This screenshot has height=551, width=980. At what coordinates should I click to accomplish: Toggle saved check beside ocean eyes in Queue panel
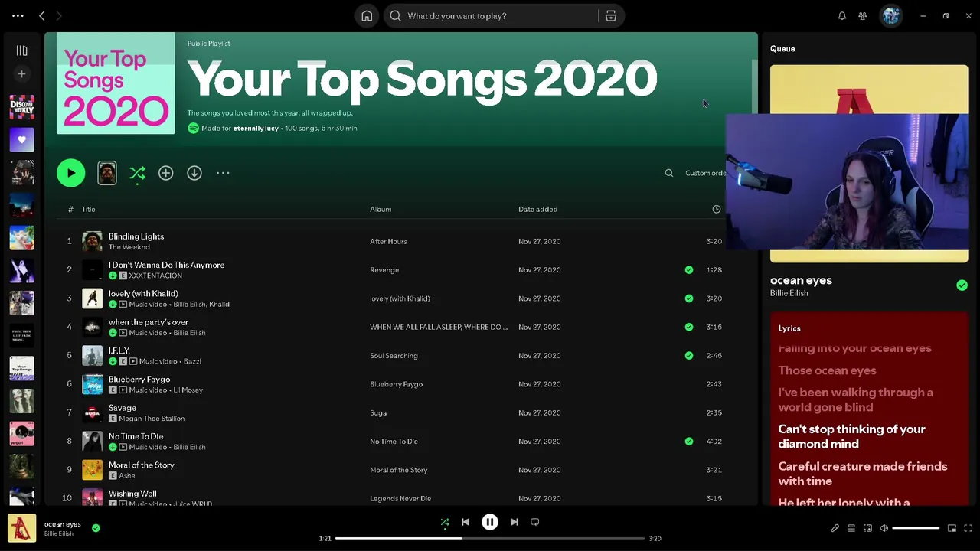coord(962,285)
